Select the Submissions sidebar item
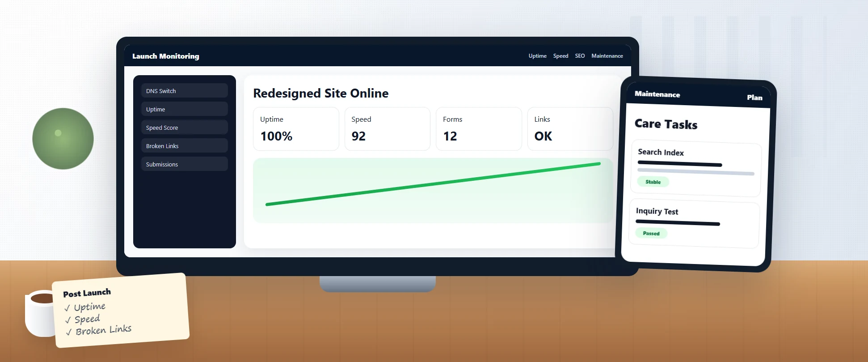 point(184,164)
